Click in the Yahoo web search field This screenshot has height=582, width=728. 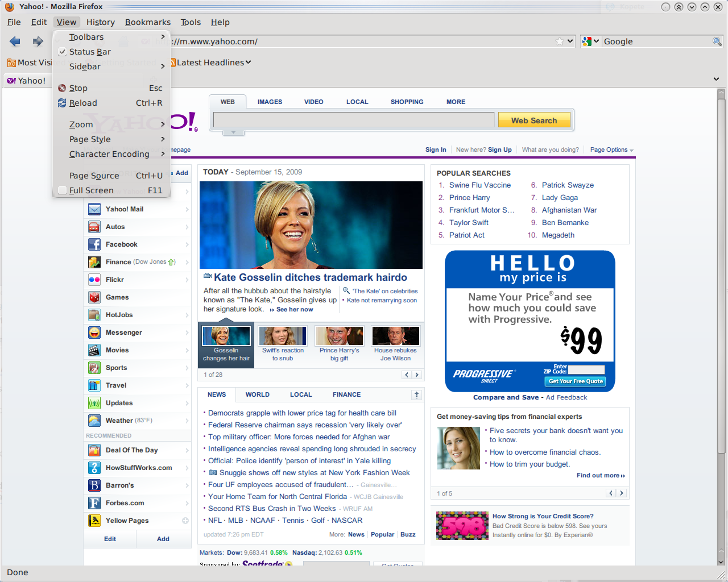click(x=353, y=119)
